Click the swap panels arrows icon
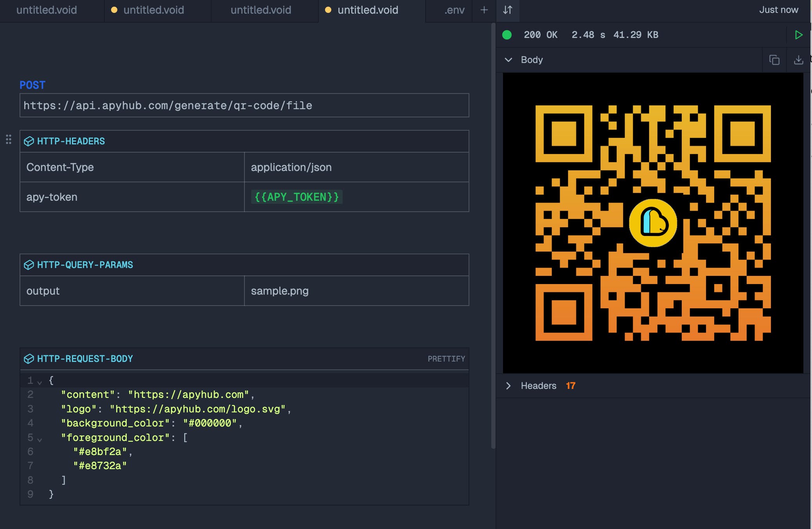The width and height of the screenshot is (812, 529). coord(508,10)
